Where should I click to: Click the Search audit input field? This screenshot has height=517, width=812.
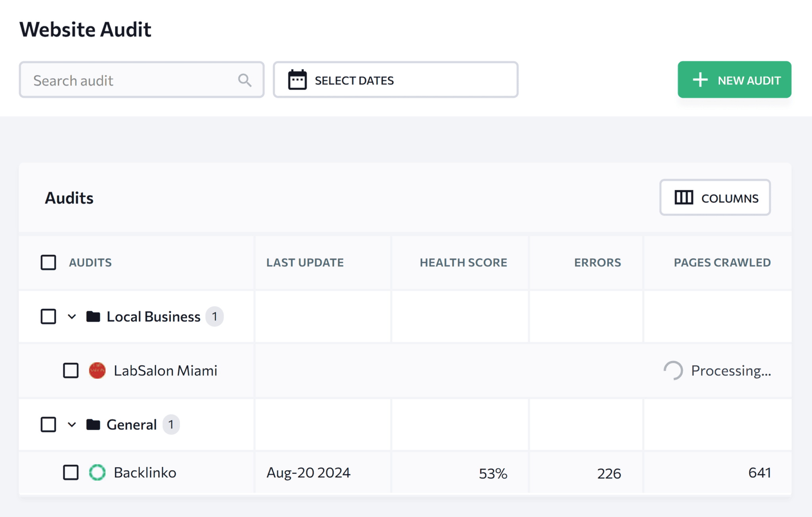coord(141,79)
